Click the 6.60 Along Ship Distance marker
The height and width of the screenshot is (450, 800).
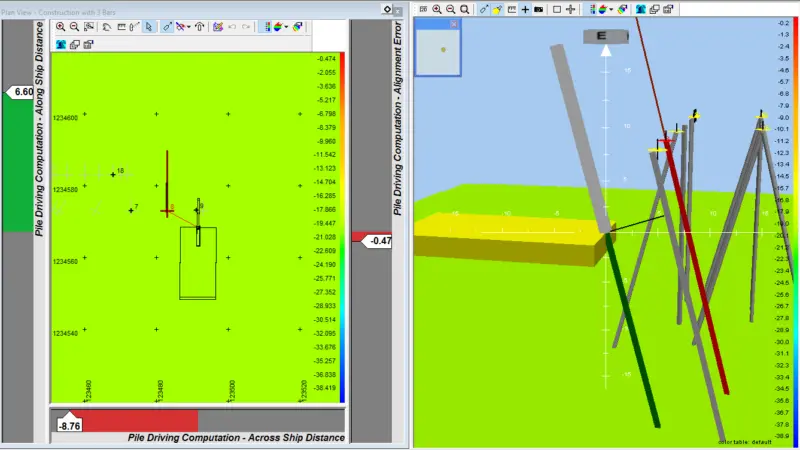[19, 92]
